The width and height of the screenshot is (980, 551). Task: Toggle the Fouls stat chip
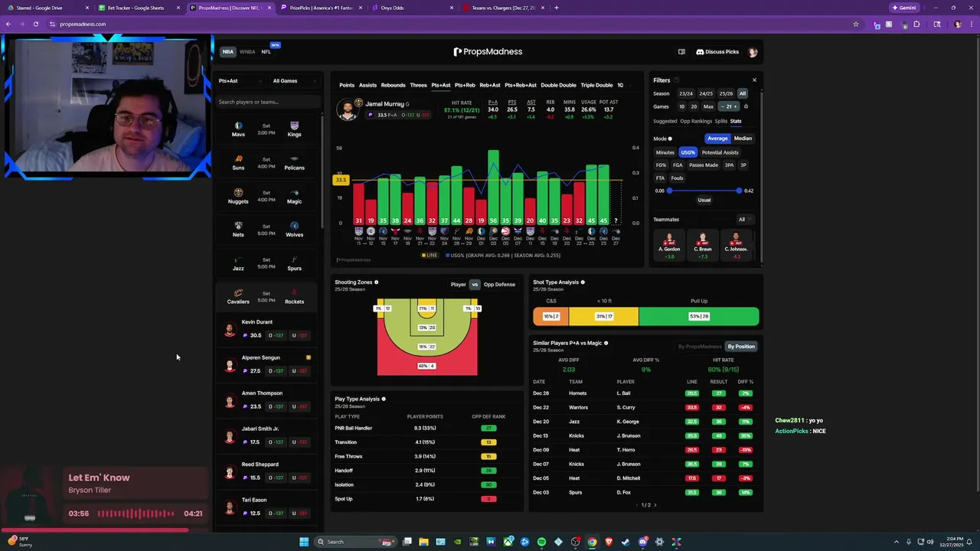point(677,178)
